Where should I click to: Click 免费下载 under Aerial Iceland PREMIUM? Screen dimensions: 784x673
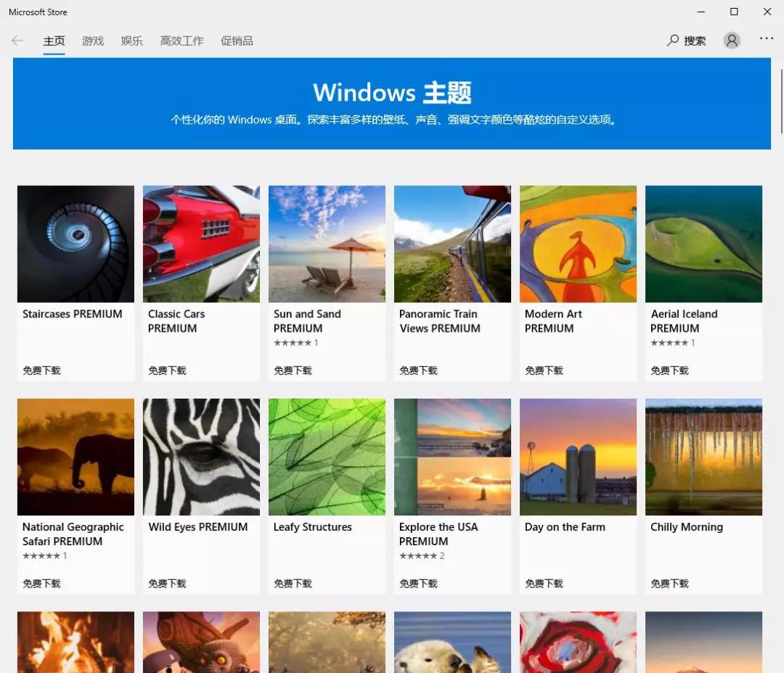(669, 370)
